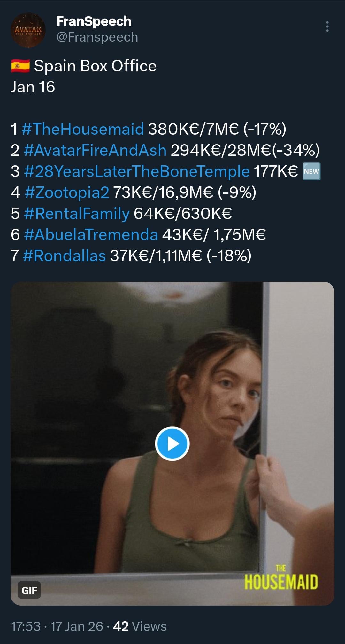The height and width of the screenshot is (644, 345).
Task: Open the #RentalFamily hashtag
Action: pyautogui.click(x=77, y=213)
